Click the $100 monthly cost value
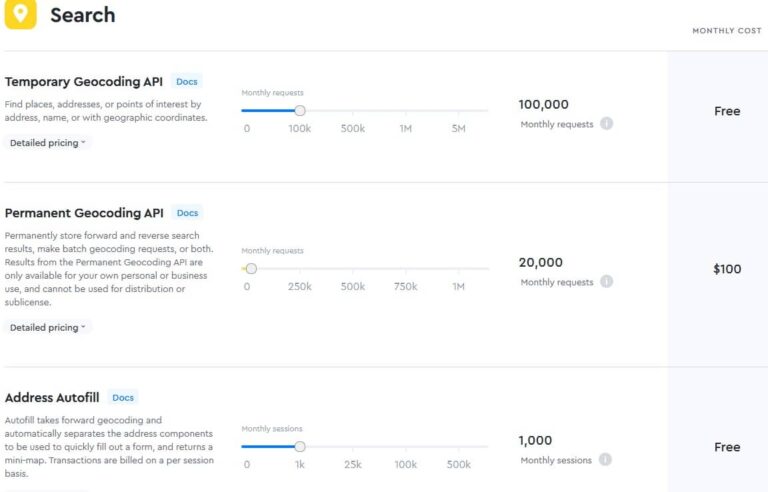Image resolution: width=768 pixels, height=492 pixels. tap(727, 269)
